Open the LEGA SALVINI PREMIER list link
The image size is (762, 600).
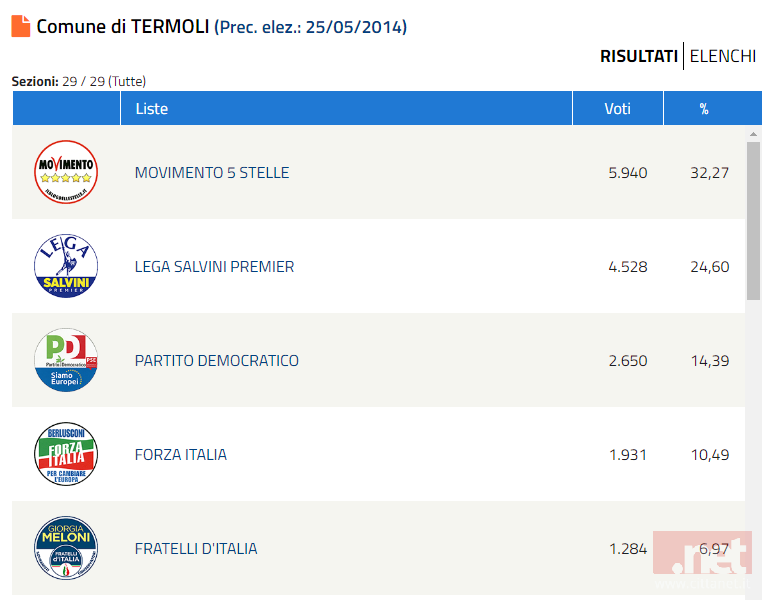point(214,267)
